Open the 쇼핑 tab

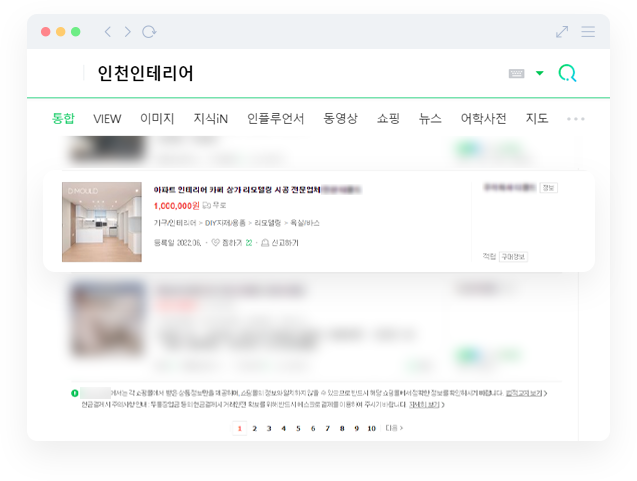[388, 119]
